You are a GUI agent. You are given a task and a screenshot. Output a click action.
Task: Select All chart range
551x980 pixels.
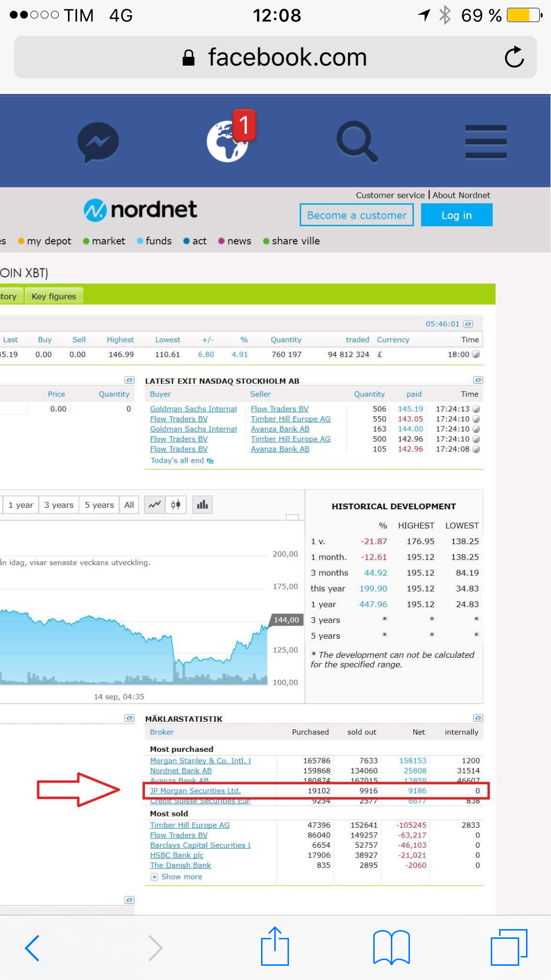pyautogui.click(x=129, y=504)
